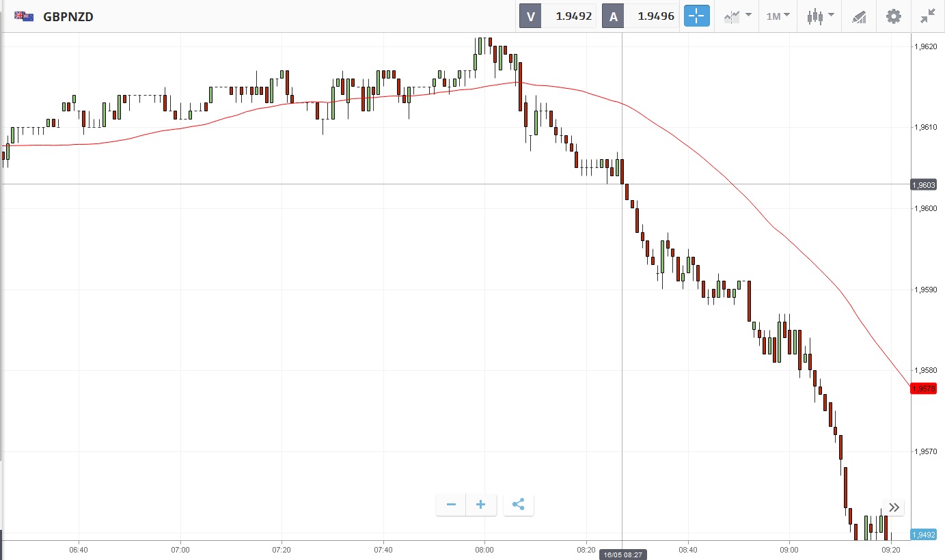Collapse the chart from full screen
This screenshot has width=945, height=560.
tap(927, 16)
